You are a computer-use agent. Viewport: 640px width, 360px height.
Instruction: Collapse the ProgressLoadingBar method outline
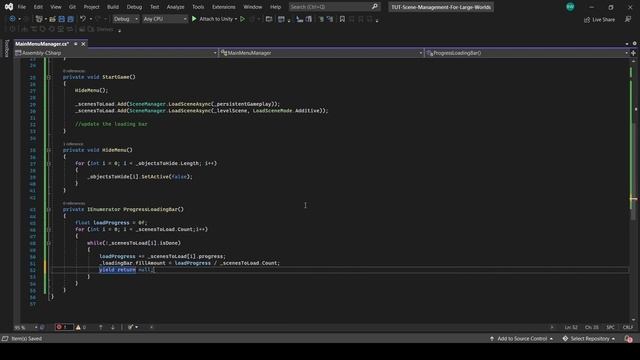49,209
